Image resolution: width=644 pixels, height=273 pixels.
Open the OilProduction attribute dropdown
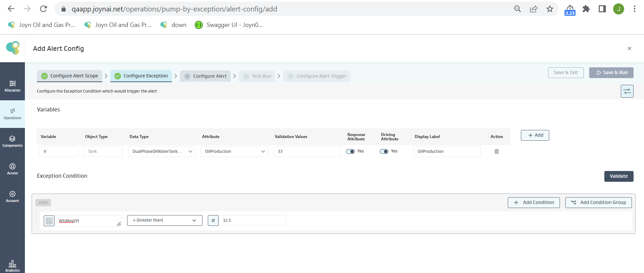coord(234,151)
